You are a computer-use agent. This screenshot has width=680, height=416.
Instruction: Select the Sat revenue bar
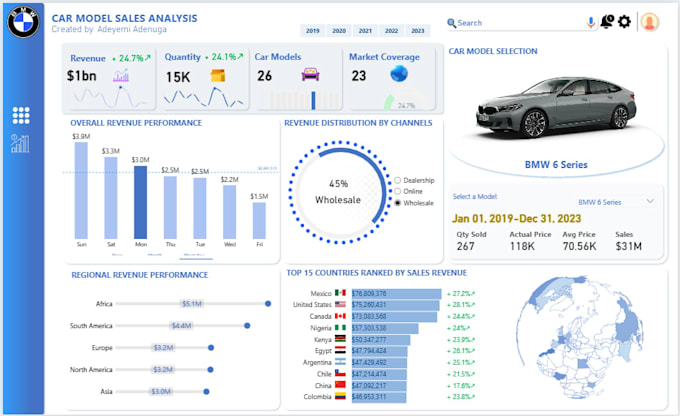(x=111, y=198)
